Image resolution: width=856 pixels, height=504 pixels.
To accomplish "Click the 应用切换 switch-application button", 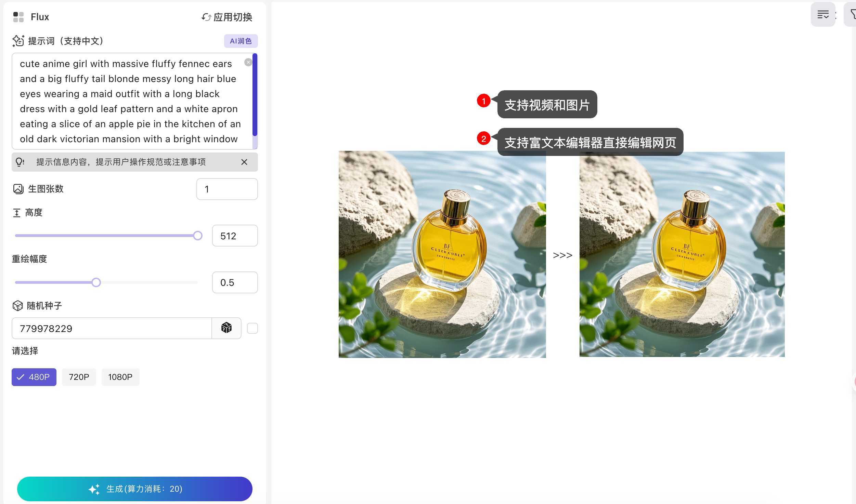I will (x=227, y=17).
